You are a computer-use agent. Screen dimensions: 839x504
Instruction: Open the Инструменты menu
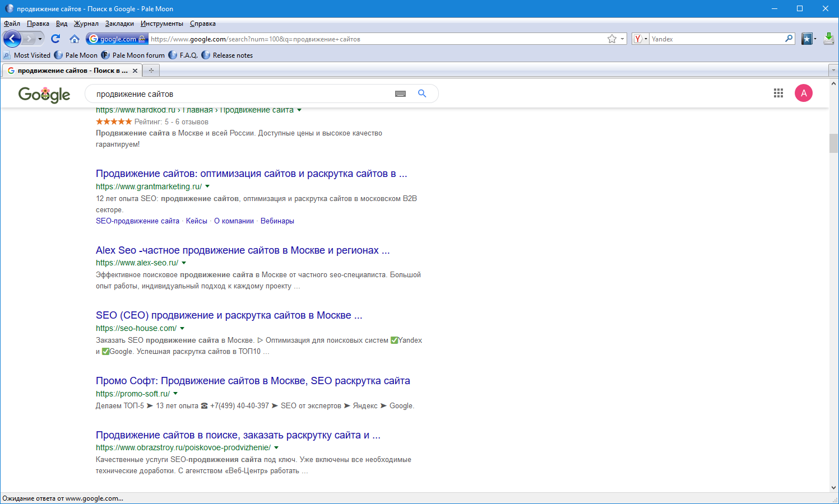pos(162,24)
